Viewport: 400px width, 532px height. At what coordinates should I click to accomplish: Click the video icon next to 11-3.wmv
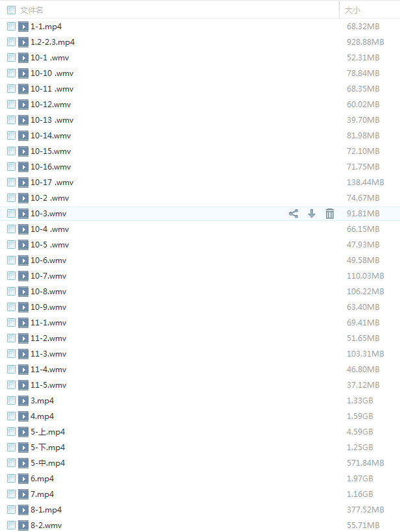23,354
